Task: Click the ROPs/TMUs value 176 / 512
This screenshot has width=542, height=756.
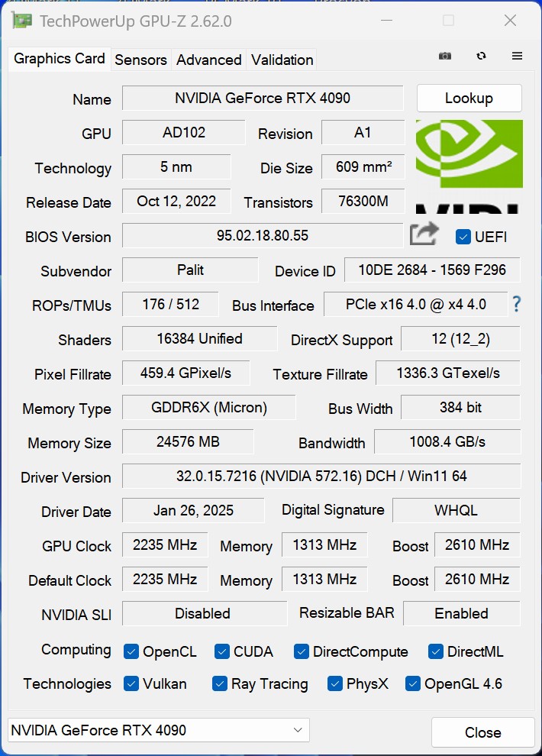Action: click(x=170, y=304)
